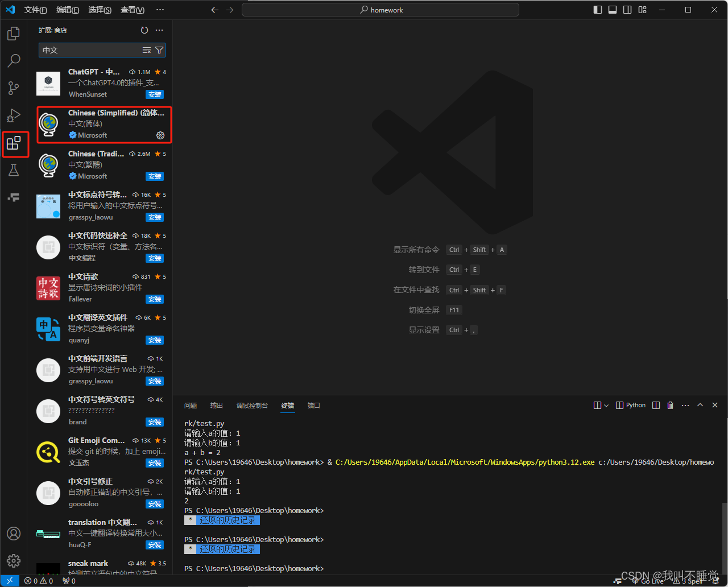The width and height of the screenshot is (728, 587).
Task: Install the 中文符号转英文符号 extension
Action: 155,422
